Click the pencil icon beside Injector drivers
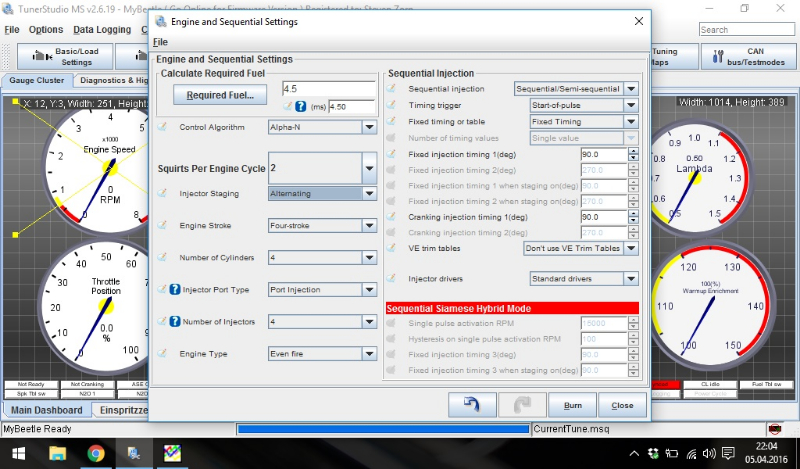Viewport: 800px width, 469px height. tap(392, 278)
